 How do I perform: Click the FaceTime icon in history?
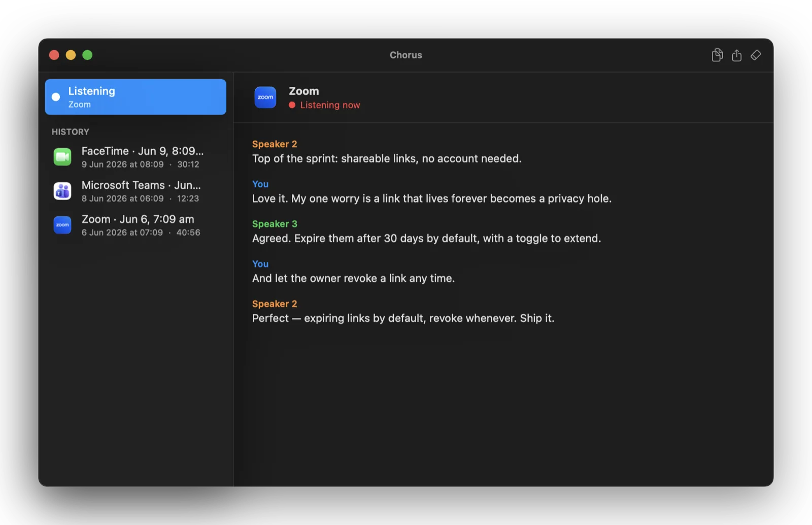point(62,157)
